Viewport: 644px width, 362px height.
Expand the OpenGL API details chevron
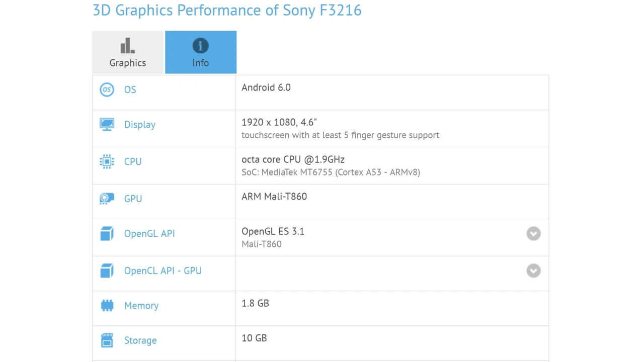pos(533,233)
